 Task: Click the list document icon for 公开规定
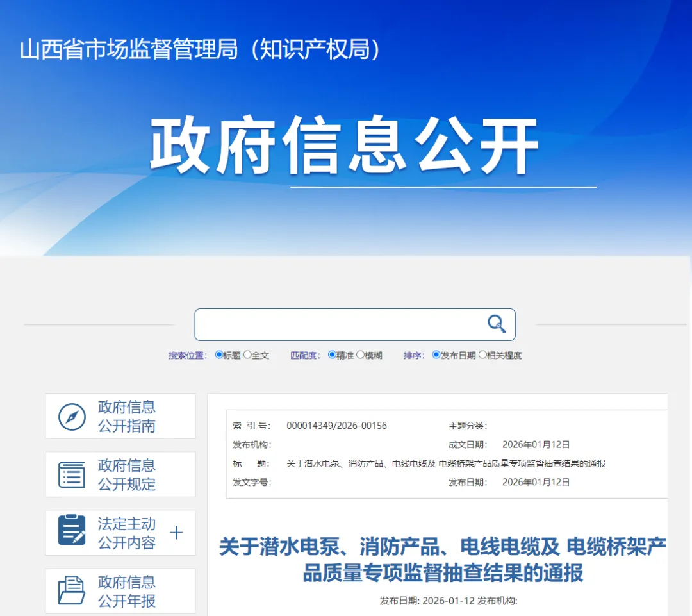pyautogui.click(x=72, y=475)
